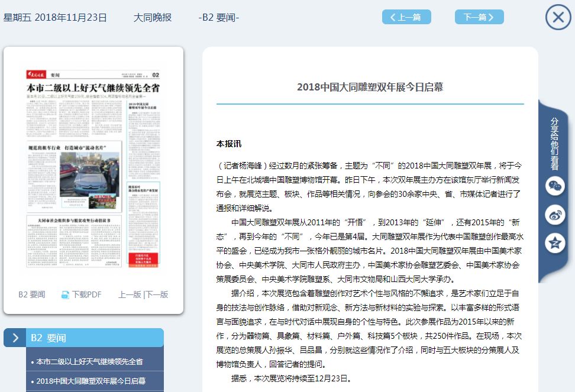Click the 大同晚报 newspaper name
This screenshot has width=575, height=392.
tap(153, 18)
